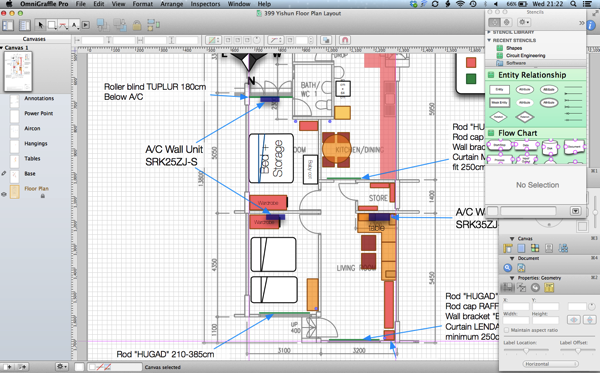The height and width of the screenshot is (373, 600).
Task: Select the Text tool
Action: [x=74, y=25]
